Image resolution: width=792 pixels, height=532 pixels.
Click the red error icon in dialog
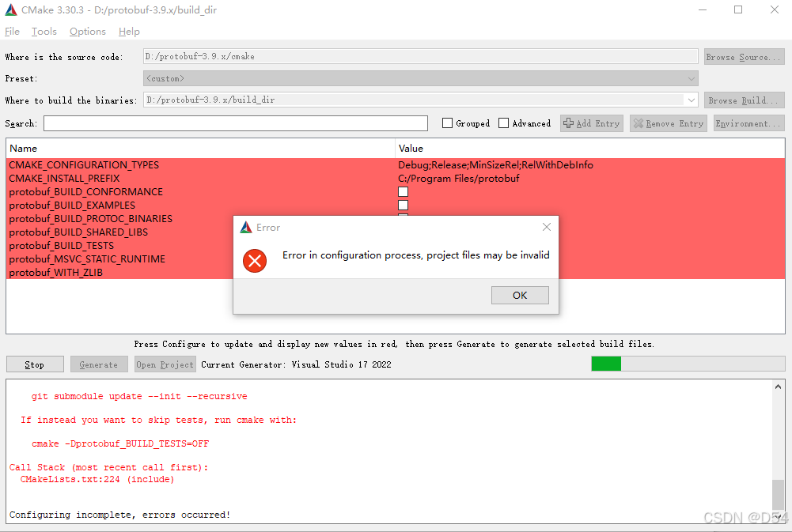click(x=255, y=260)
